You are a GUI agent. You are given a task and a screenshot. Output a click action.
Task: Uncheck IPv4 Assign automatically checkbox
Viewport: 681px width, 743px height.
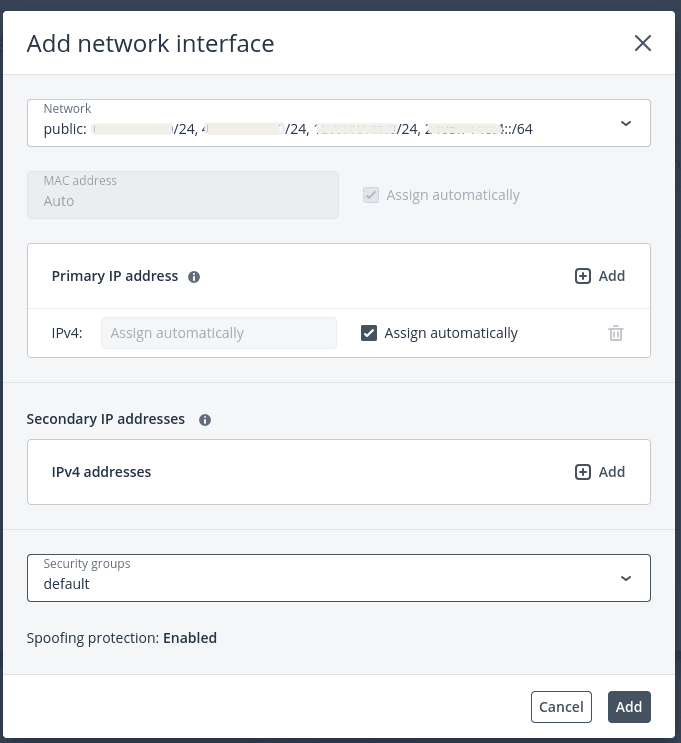[x=369, y=333]
